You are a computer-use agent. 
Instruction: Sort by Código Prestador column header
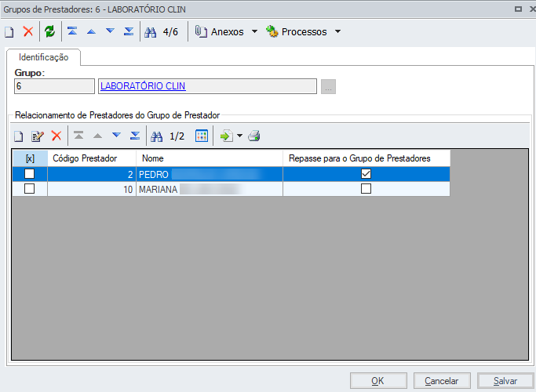click(92, 158)
